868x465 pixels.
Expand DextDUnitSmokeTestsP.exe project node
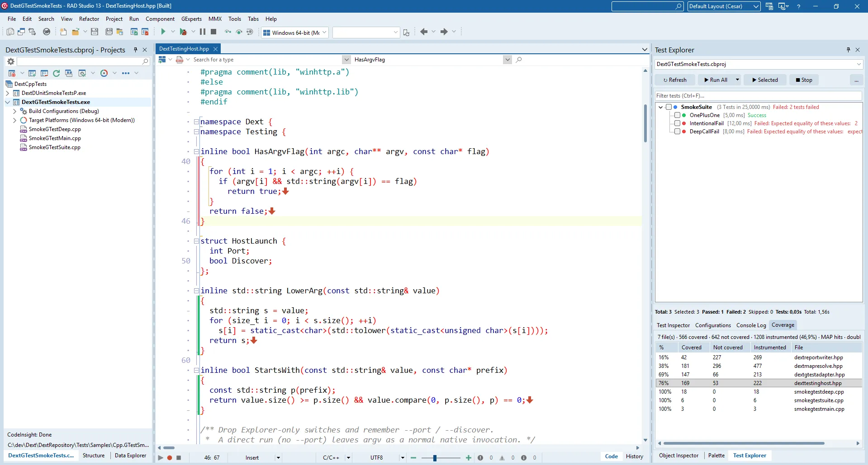[8, 93]
